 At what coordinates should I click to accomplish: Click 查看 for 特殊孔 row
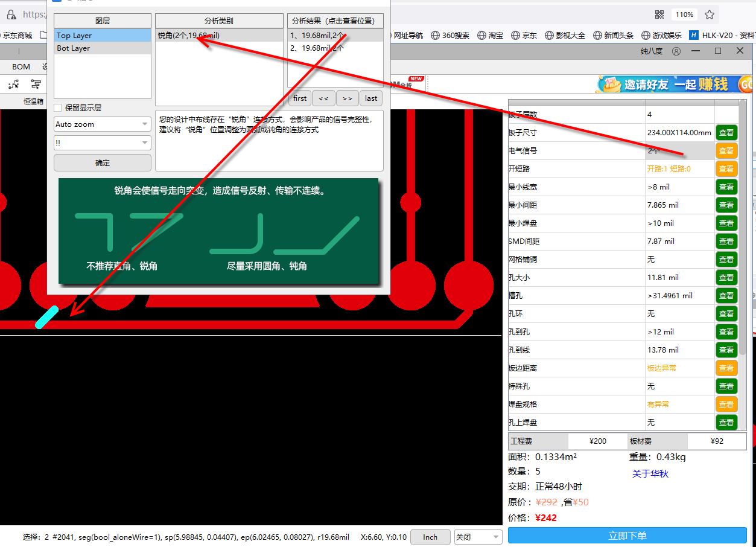pyautogui.click(x=726, y=386)
